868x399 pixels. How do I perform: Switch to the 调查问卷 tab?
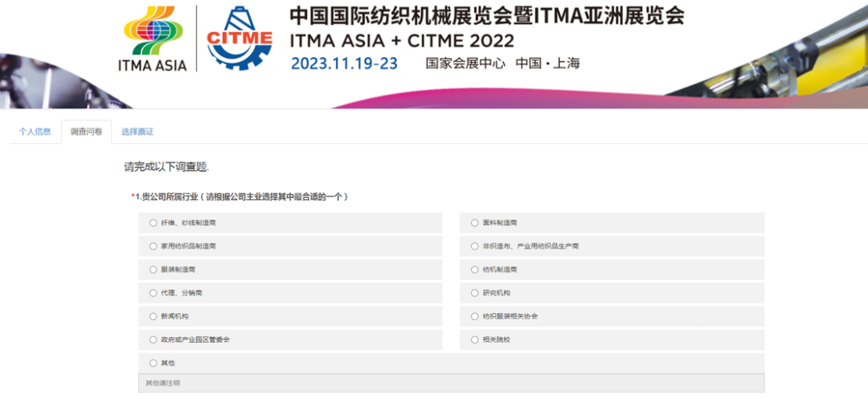pyautogui.click(x=86, y=132)
